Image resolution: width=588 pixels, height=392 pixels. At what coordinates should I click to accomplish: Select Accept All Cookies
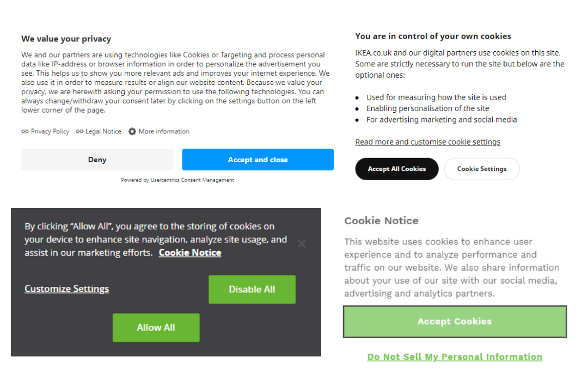point(396,169)
